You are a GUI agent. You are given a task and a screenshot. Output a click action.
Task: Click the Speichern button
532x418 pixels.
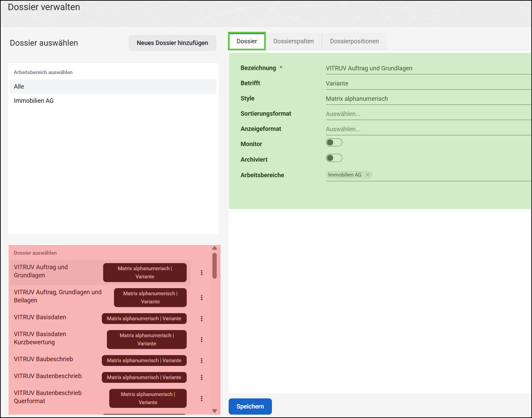250,407
